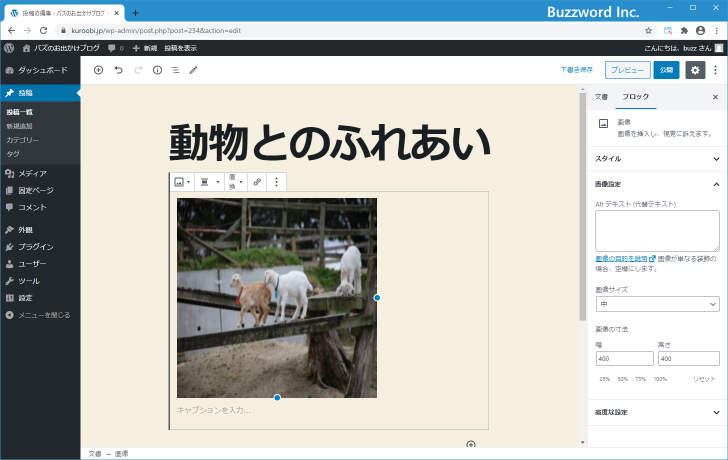
Task: Select the goat image in the editor
Action: pyautogui.click(x=277, y=298)
